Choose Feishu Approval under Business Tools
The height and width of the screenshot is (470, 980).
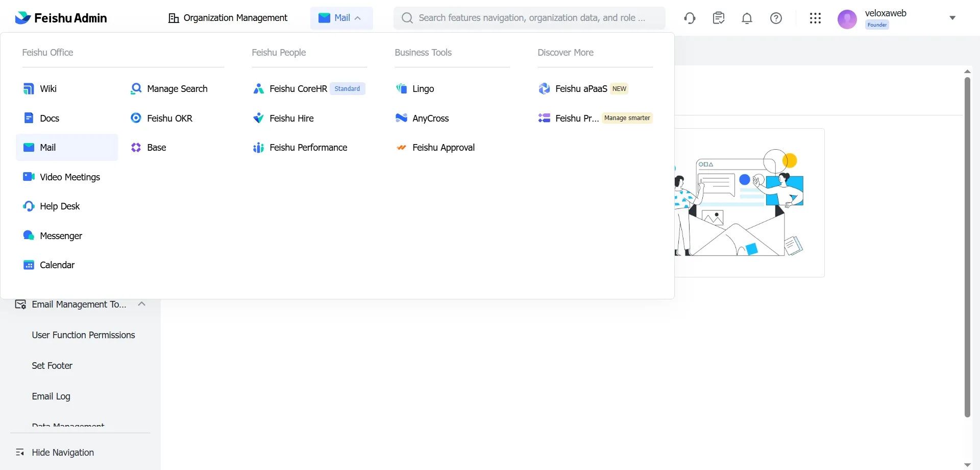tap(443, 148)
